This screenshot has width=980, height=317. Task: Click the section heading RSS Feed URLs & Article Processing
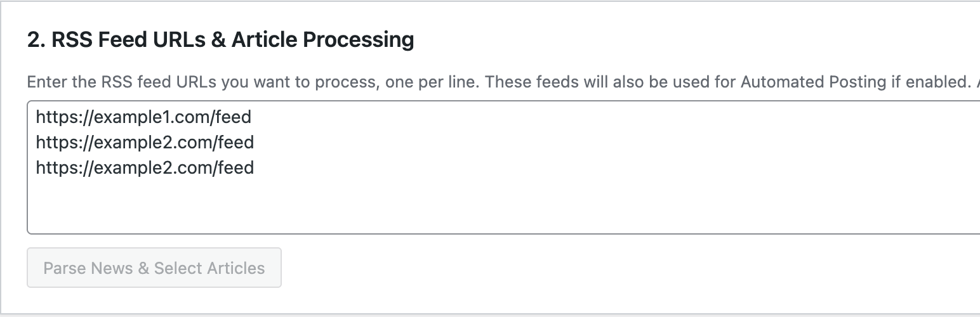point(220,40)
